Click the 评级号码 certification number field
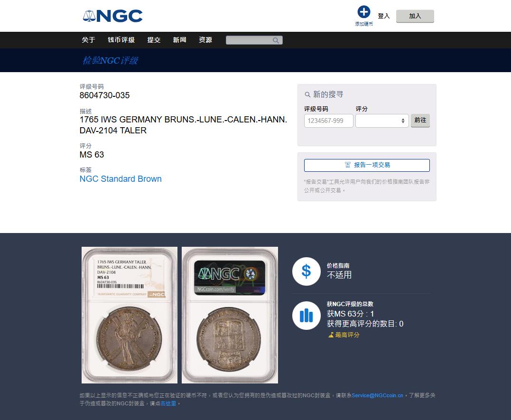This screenshot has width=511, height=420. coord(328,121)
